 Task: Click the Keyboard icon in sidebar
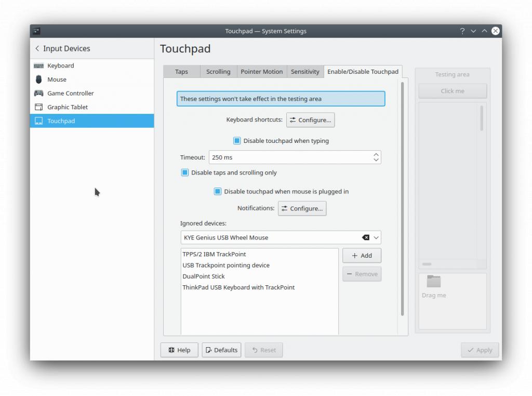tap(38, 66)
